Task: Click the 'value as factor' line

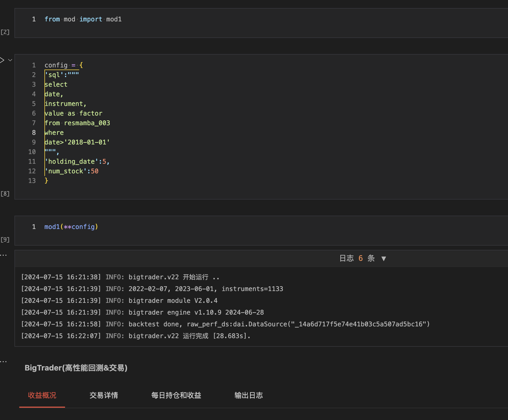Action: click(73, 113)
